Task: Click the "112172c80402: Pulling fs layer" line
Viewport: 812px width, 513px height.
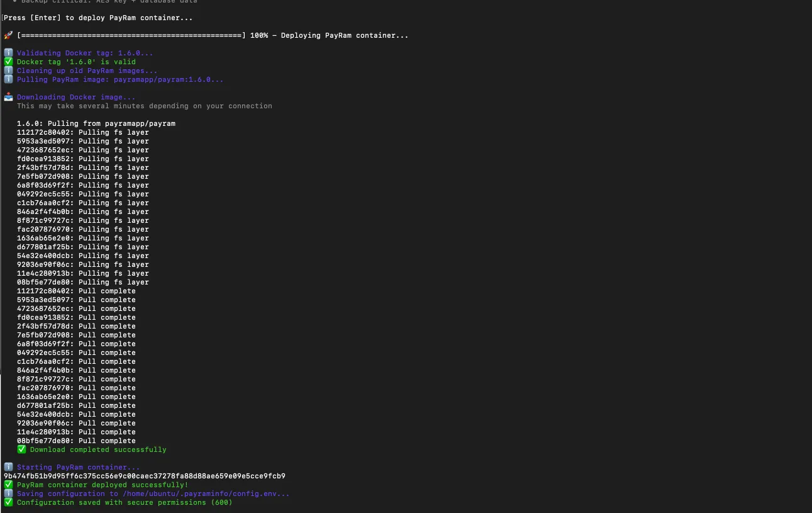Action: [83, 132]
